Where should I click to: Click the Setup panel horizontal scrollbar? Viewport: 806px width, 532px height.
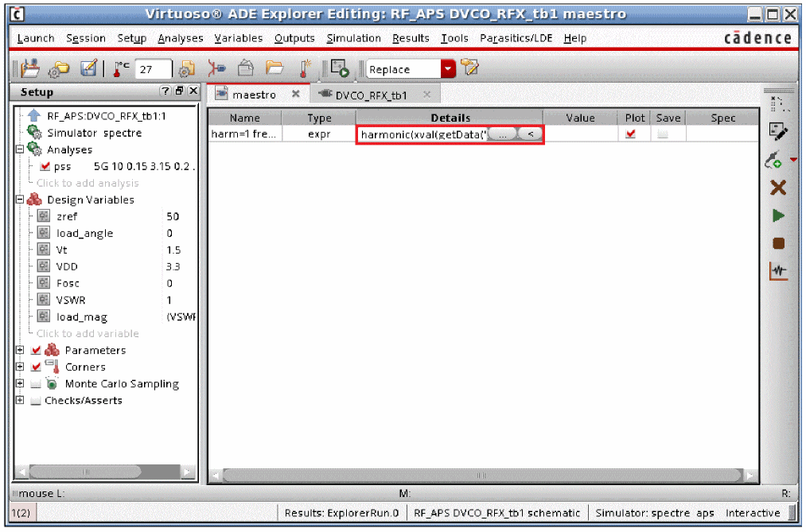point(85,472)
